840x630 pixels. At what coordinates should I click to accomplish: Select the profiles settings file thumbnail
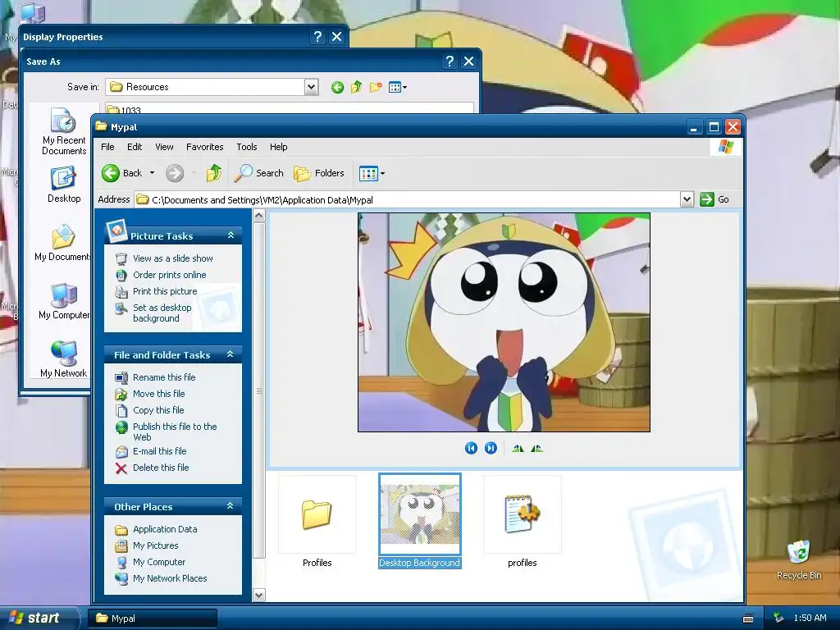tap(523, 522)
